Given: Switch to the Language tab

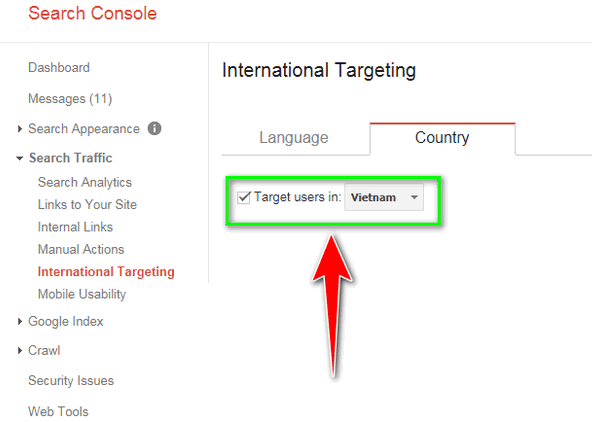Looking at the screenshot, I should [294, 138].
